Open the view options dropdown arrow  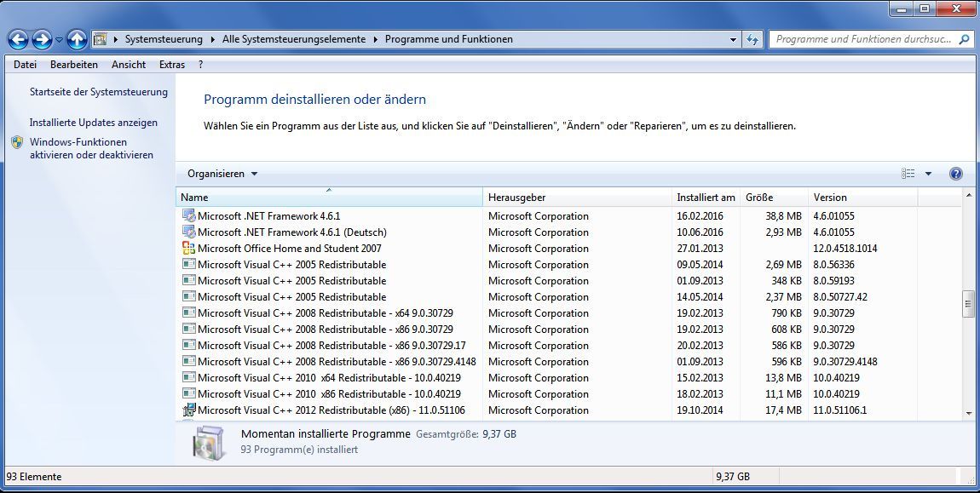click(928, 174)
